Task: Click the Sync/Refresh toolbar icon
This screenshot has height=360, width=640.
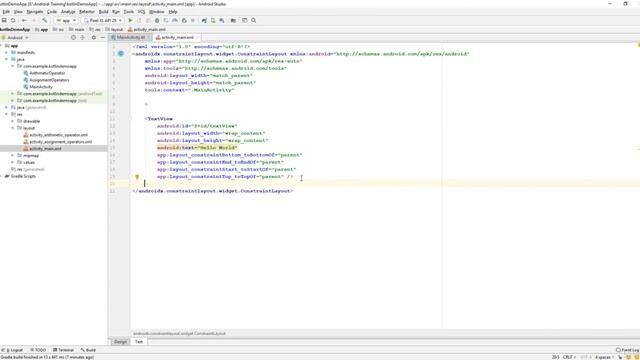Action: coord(13,20)
